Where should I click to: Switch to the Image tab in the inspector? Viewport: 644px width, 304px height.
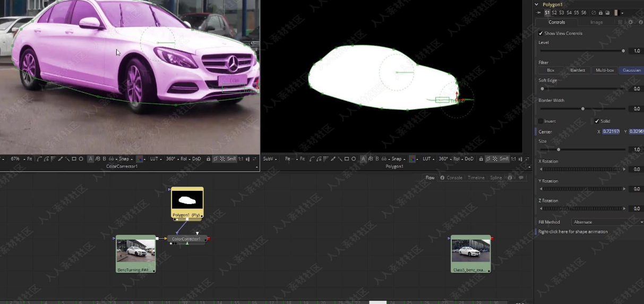coord(596,22)
